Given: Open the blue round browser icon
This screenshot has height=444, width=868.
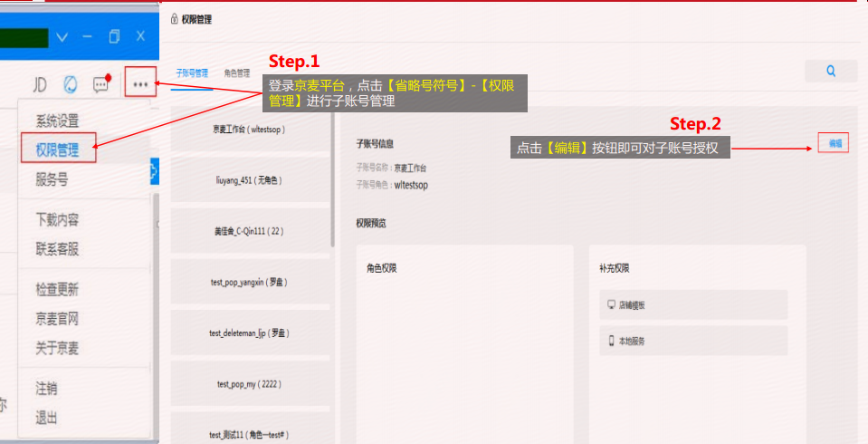Looking at the screenshot, I should pos(71,85).
